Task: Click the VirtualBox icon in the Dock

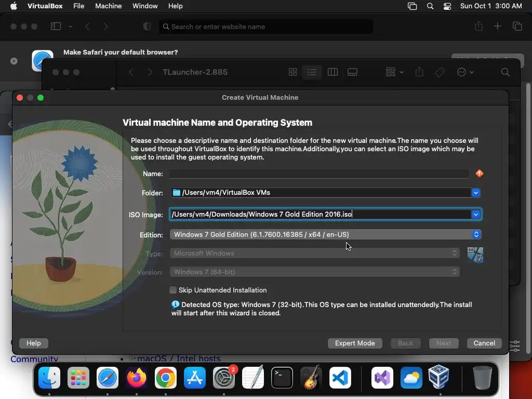Action: pos(439,378)
